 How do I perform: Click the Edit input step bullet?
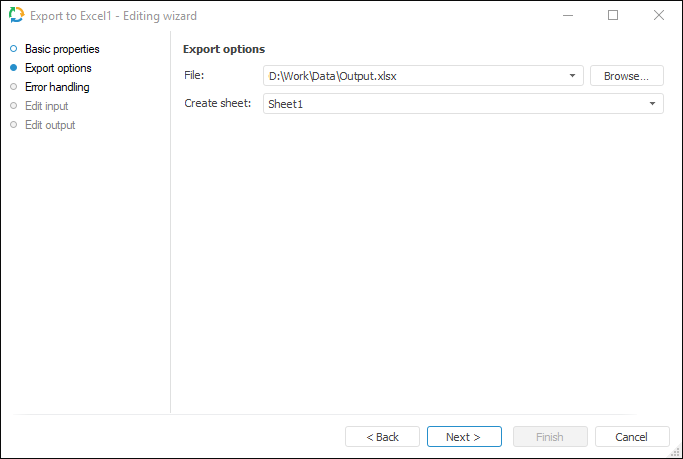pyautogui.click(x=14, y=106)
